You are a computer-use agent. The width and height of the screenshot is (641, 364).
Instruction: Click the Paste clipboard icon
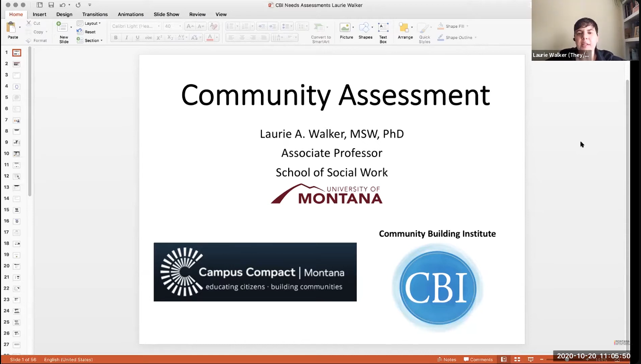coord(11,27)
